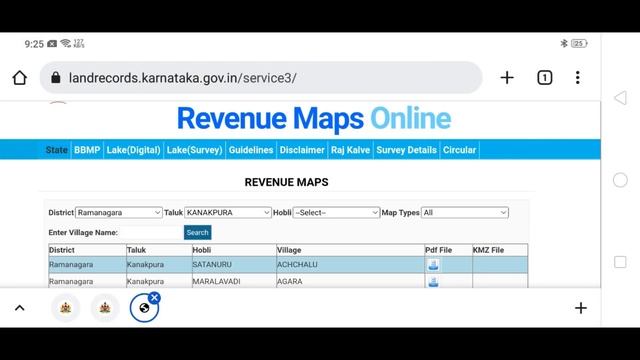
Task: Open the Lake(Digital) tab
Action: point(133,150)
